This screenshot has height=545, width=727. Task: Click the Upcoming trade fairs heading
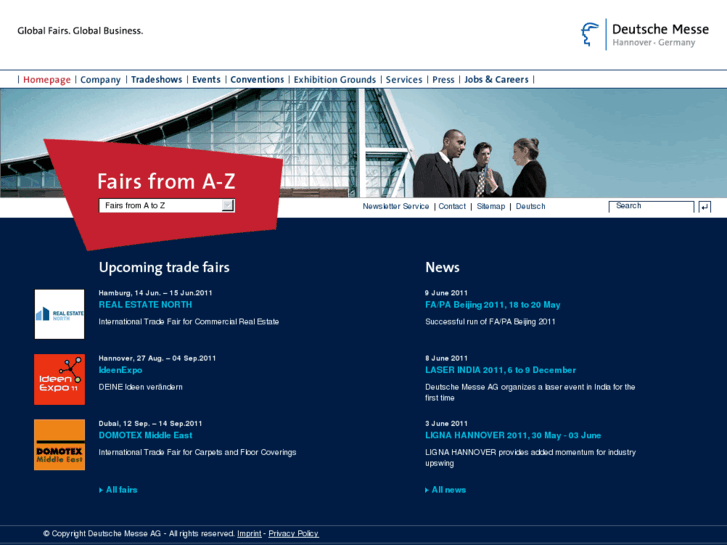coord(164,268)
